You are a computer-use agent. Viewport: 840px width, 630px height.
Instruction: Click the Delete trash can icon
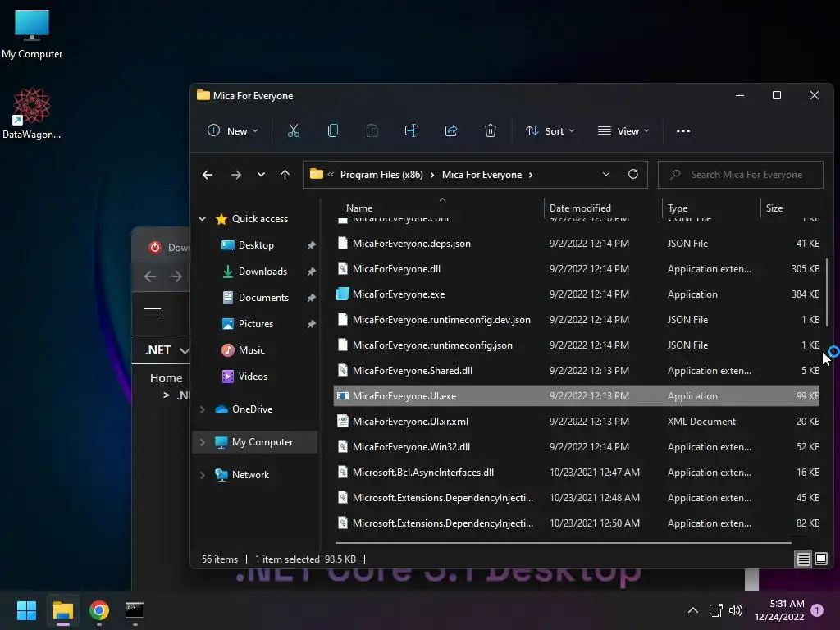pyautogui.click(x=491, y=130)
